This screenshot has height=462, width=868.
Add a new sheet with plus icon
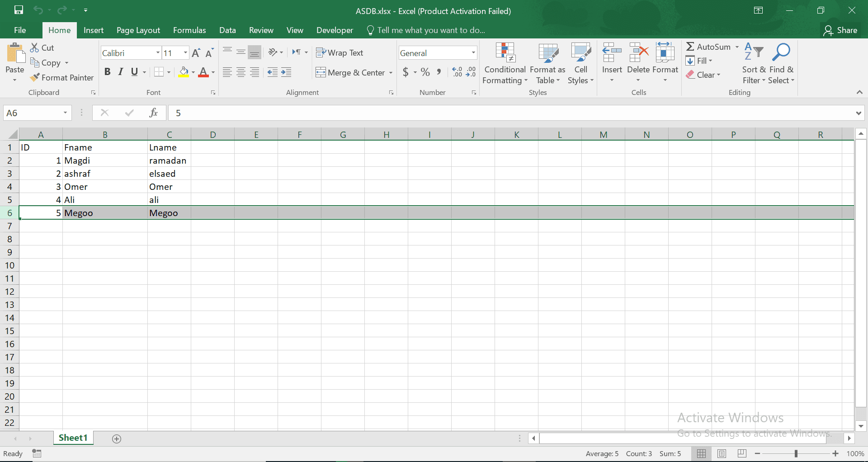click(x=117, y=438)
